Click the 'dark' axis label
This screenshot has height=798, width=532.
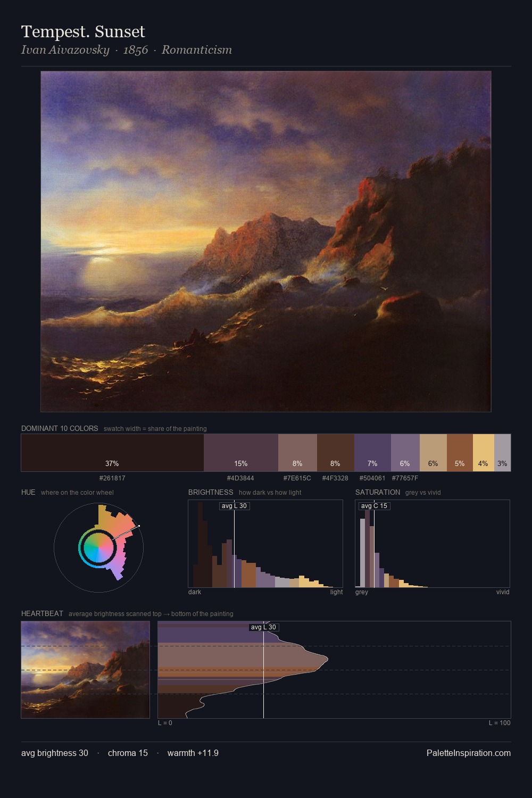click(195, 592)
